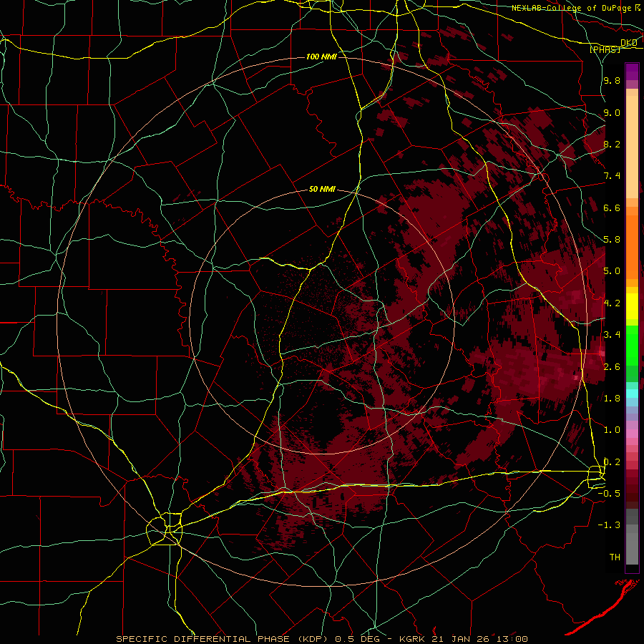Click the 5.0 color scale value
This screenshot has height=644, width=644.
click(612, 271)
